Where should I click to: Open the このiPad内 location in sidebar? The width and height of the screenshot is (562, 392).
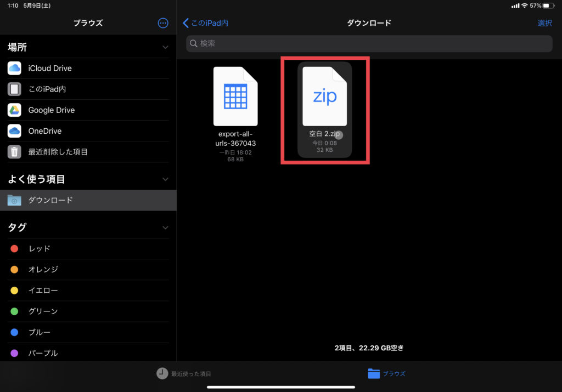click(x=88, y=89)
